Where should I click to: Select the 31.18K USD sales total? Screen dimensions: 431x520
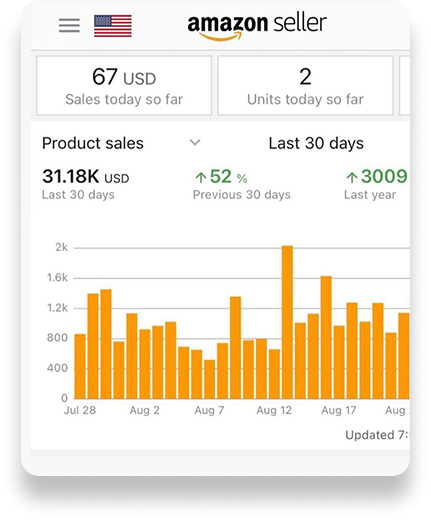click(86, 176)
